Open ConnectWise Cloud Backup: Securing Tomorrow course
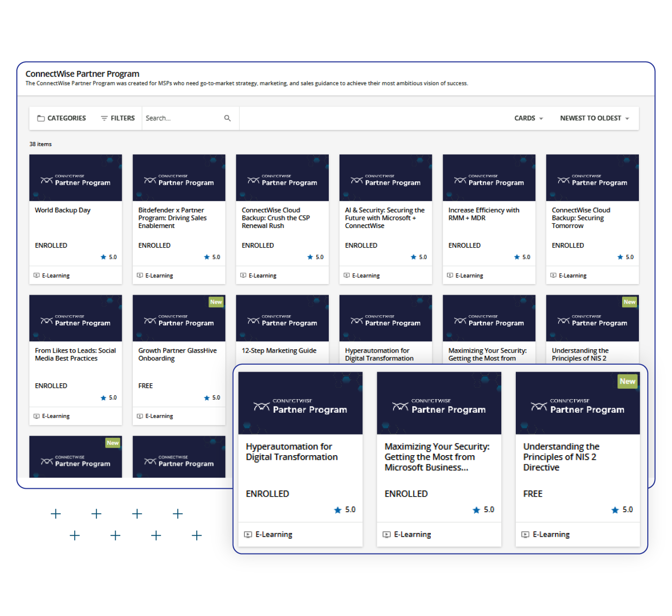The image size is (672, 616). 581,218
